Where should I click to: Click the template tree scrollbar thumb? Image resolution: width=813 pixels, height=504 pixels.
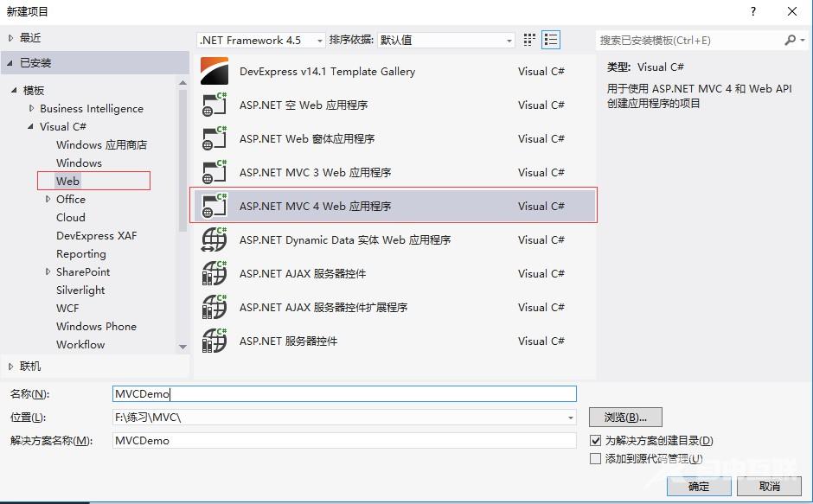coord(182,160)
